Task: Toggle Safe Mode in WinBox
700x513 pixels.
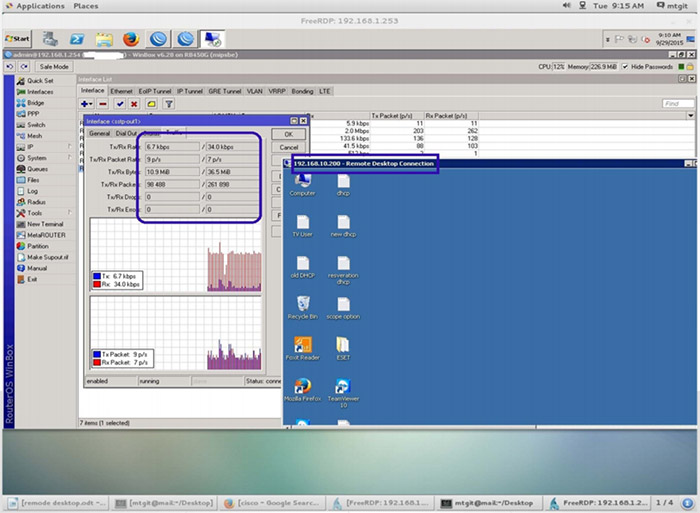Action: 54,67
